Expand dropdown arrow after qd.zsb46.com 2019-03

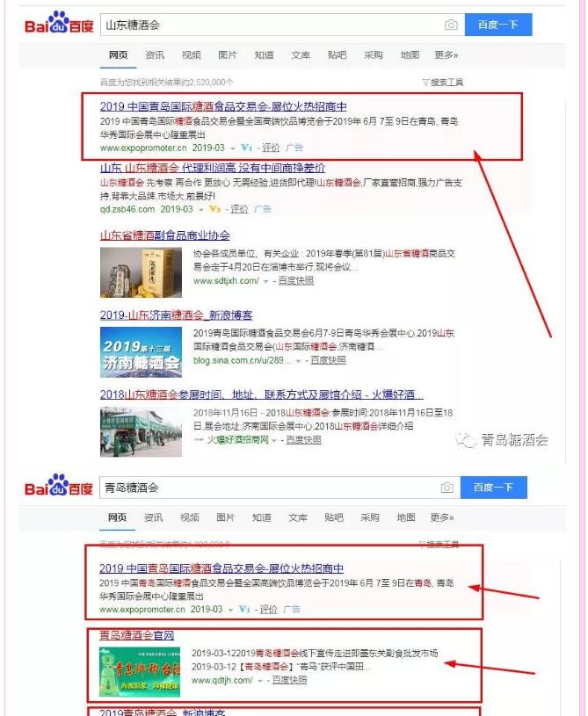click(x=200, y=210)
